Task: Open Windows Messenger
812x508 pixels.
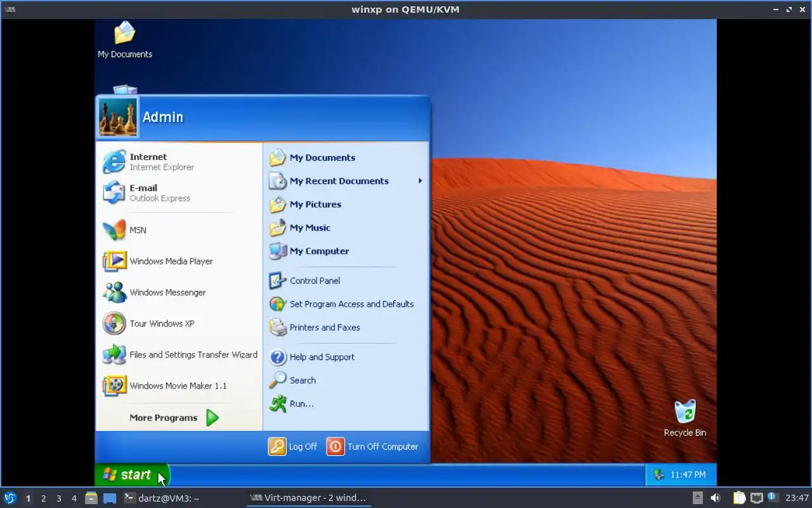Action: [180, 292]
